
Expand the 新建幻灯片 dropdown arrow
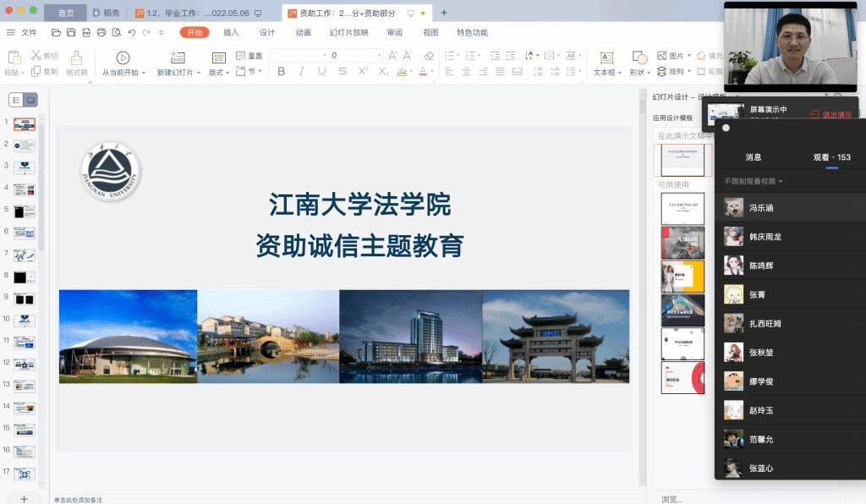pos(199,73)
